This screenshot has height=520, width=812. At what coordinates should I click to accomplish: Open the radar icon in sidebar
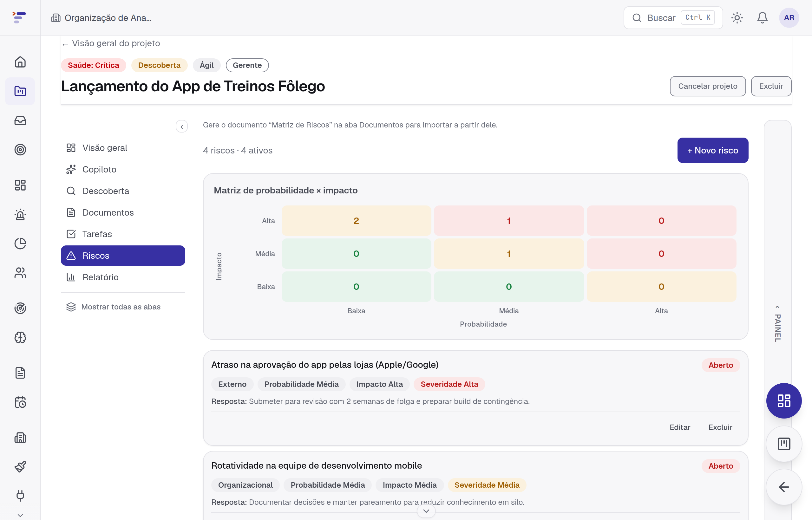[20, 308]
